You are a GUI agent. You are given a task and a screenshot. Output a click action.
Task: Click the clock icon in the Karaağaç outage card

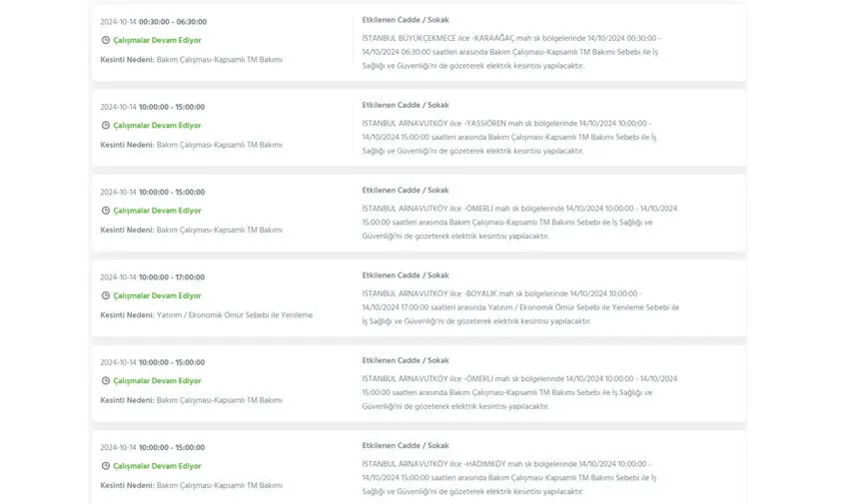point(106,40)
